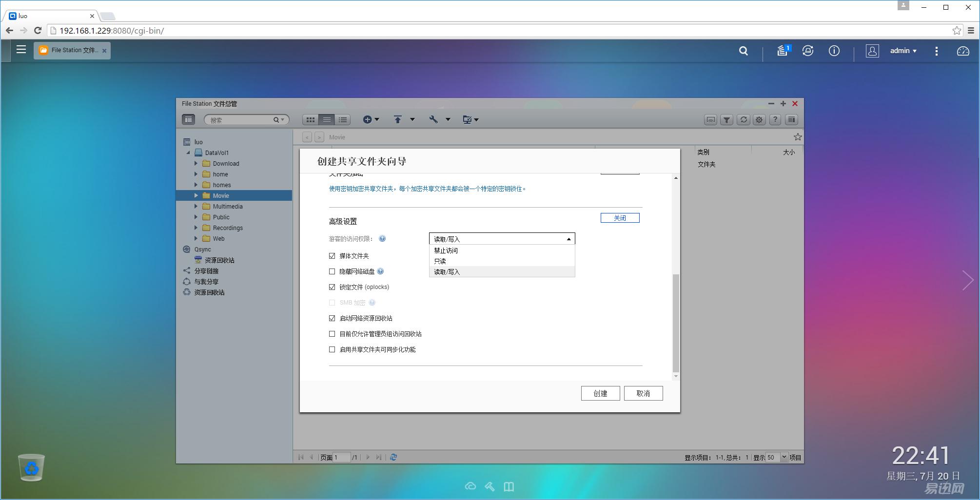Switch to thumbnail grid view

tap(310, 120)
